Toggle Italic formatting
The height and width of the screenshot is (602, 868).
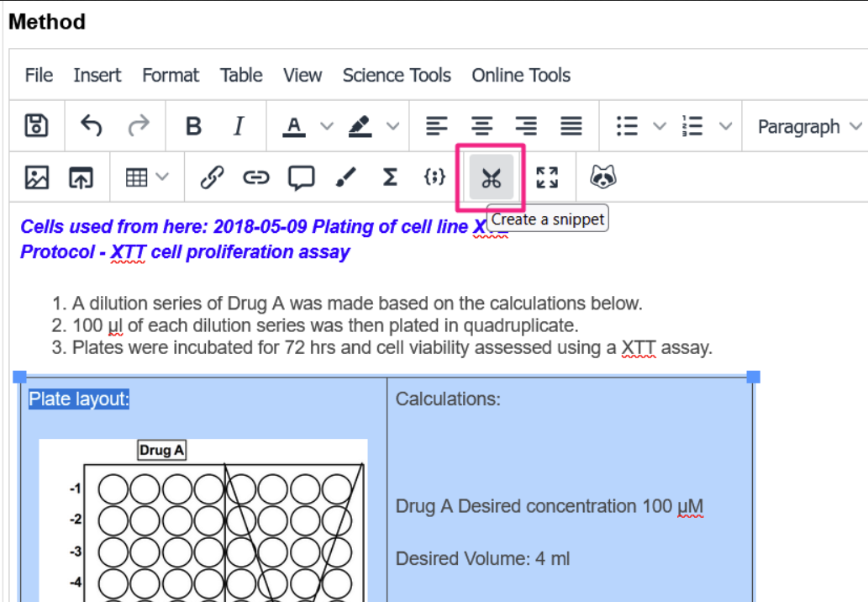coord(239,126)
